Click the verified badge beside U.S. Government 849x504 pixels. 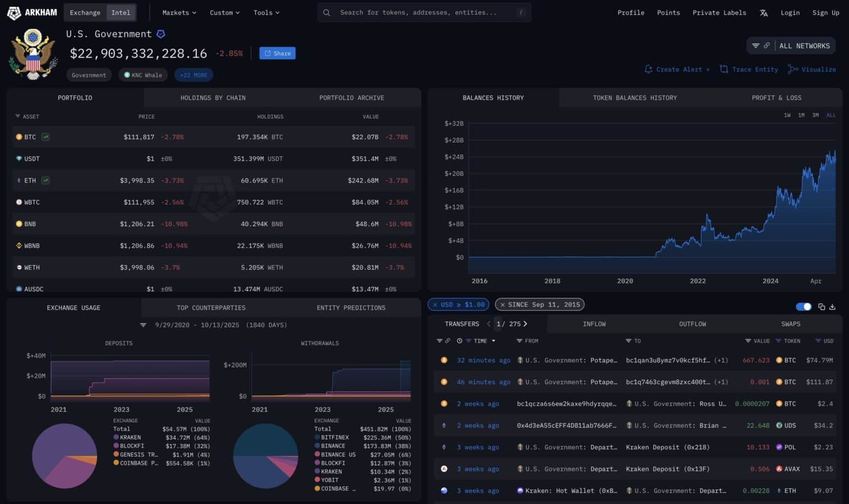tap(161, 34)
